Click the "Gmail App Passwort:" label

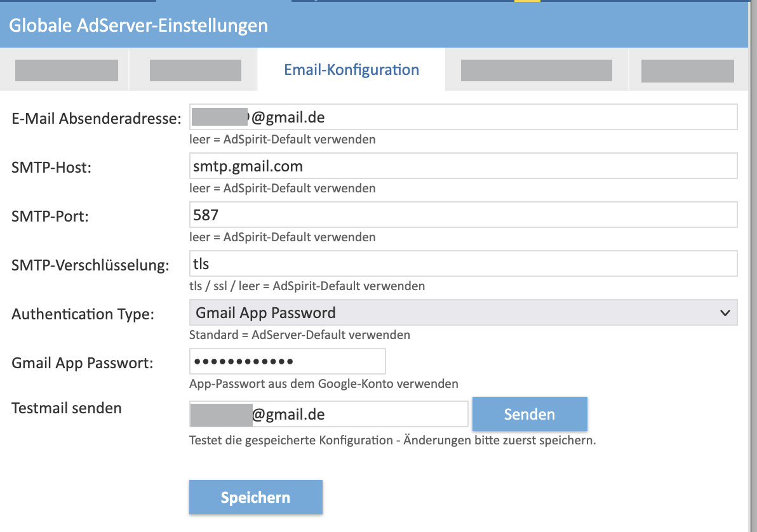[83, 363]
